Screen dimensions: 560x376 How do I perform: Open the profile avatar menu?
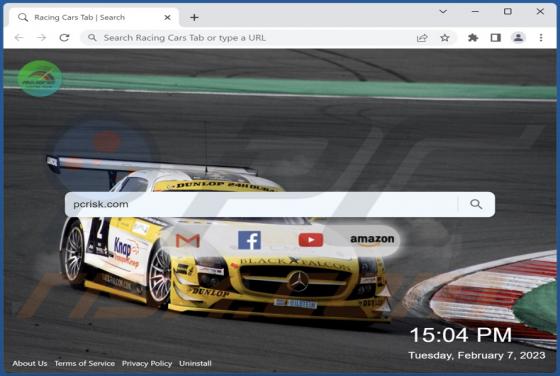click(x=518, y=37)
